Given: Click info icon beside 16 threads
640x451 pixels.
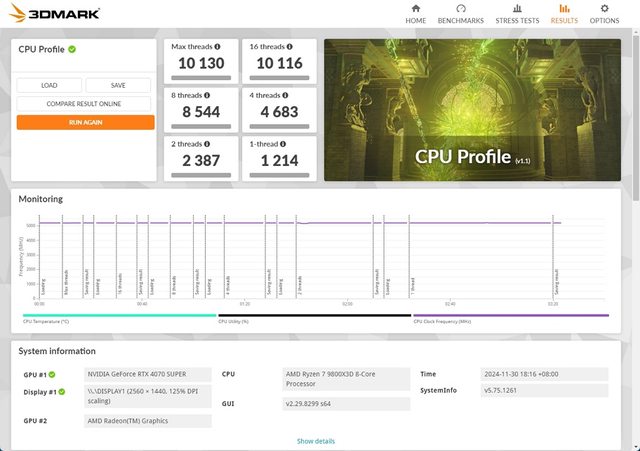Looking at the screenshot, I should [x=289, y=47].
